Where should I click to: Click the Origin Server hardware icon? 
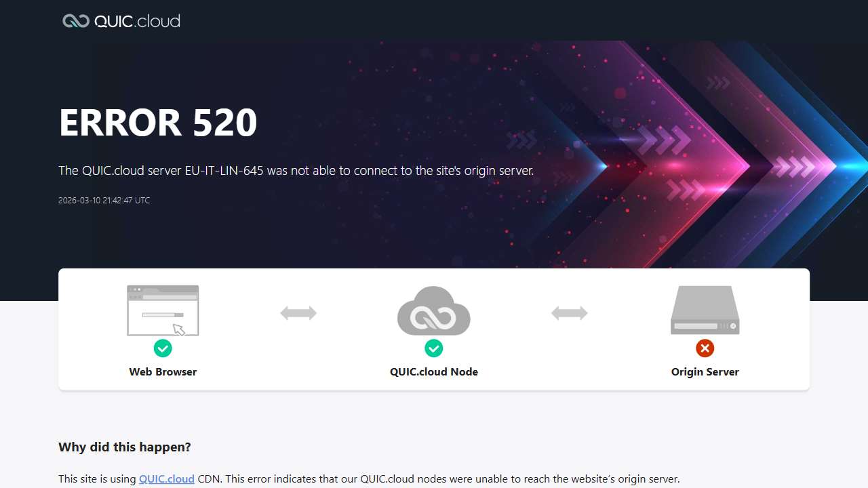click(705, 310)
